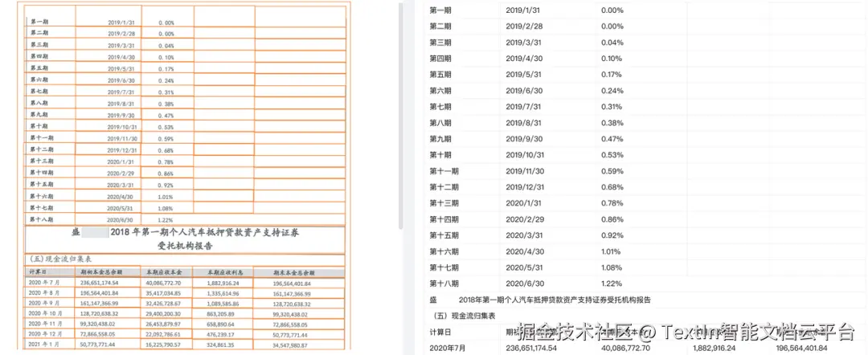Click 0.68% cell in left scanned document
Screen dimensions: 868x355
click(x=168, y=150)
